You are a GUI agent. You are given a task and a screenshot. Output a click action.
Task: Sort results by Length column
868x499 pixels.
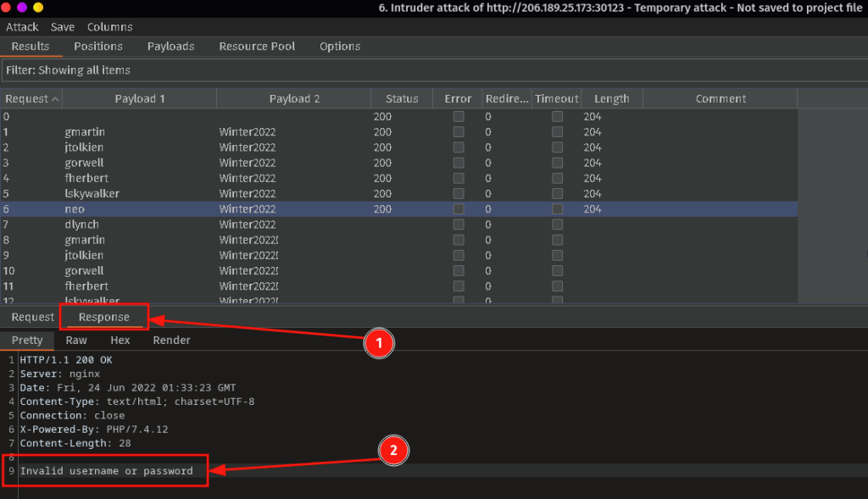tap(611, 99)
